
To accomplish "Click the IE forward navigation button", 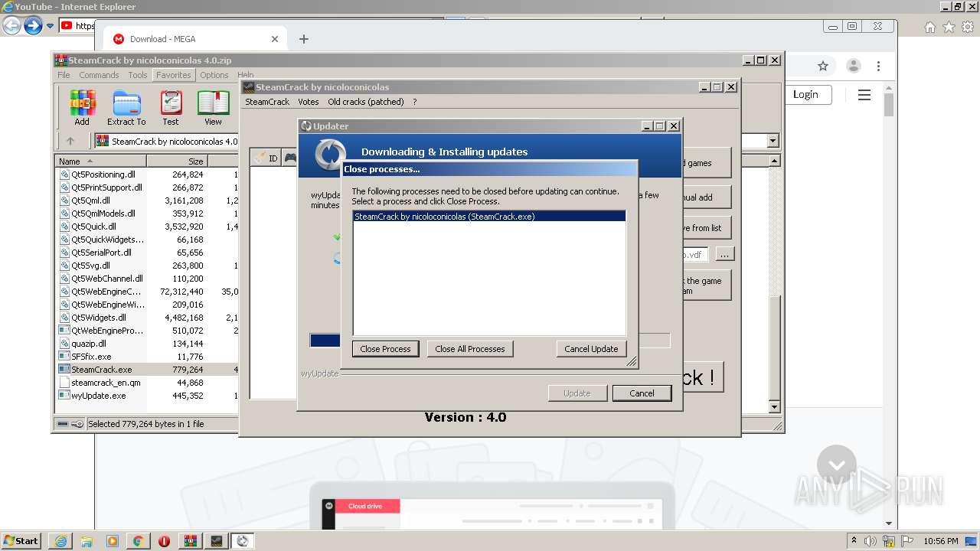I will (33, 25).
